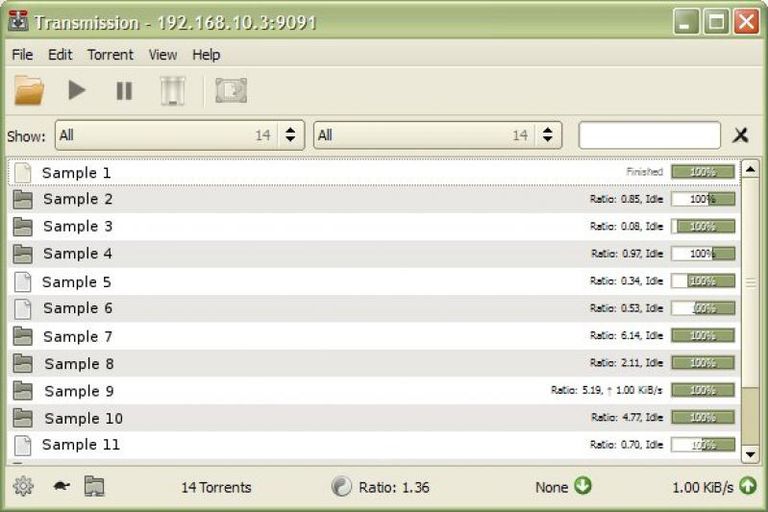Click the folder icon of Sample 3
Viewport: 768px width, 512px height.
coord(23,227)
